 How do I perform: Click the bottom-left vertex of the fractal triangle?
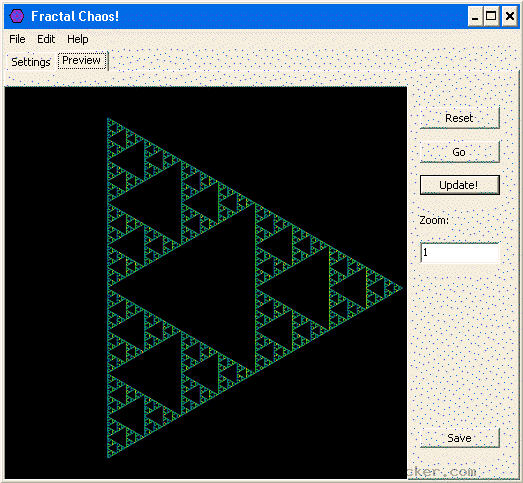pyautogui.click(x=108, y=457)
